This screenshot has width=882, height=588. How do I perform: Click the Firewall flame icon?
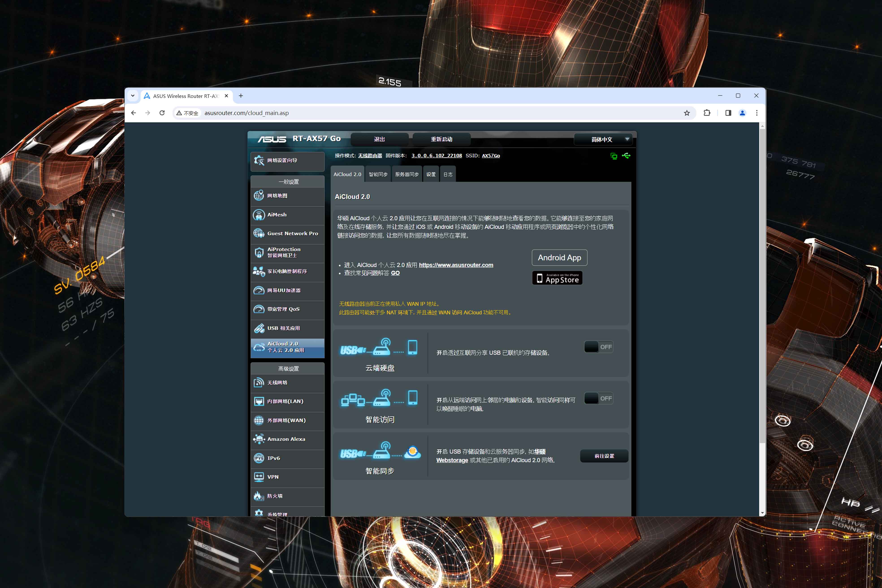pos(259,496)
